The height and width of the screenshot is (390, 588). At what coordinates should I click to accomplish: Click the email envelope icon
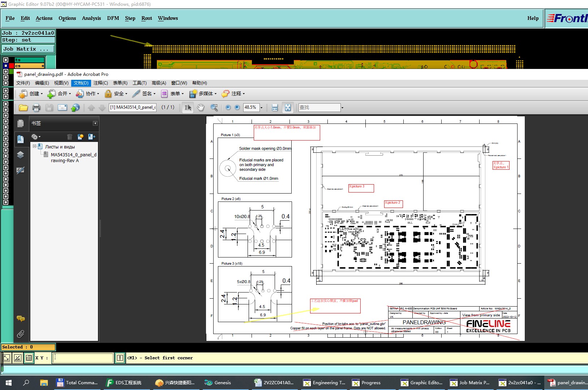pos(63,107)
